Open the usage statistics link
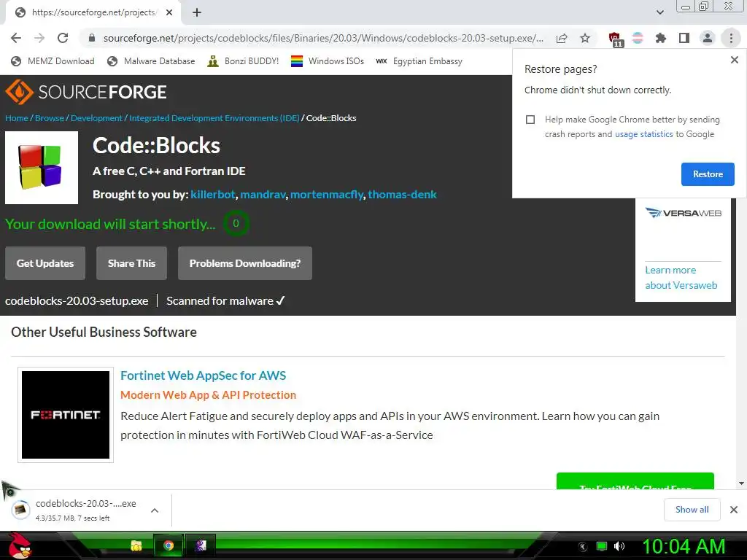Viewport: 747px width, 560px height. 643,134
